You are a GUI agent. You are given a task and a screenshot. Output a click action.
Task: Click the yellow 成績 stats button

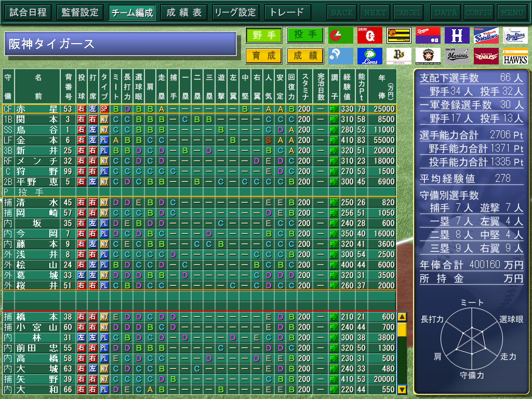click(x=305, y=56)
